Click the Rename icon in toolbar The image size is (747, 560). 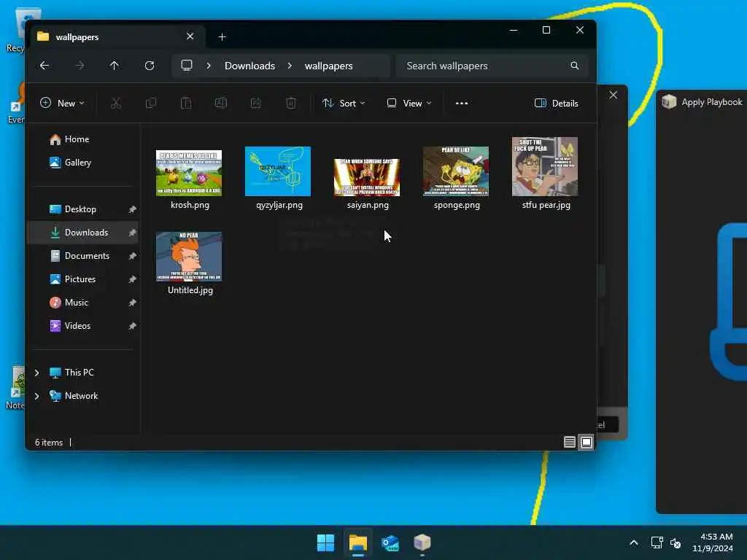[x=221, y=103]
